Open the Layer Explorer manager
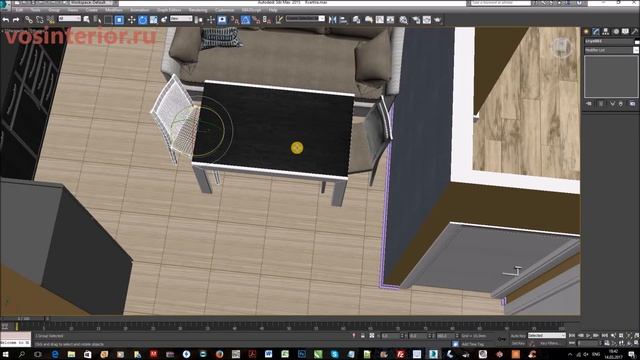 (356, 20)
